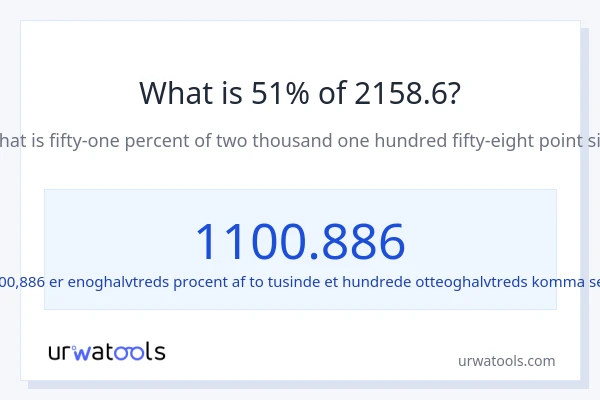600x400 pixels.
Task: Select the heading "What is 51% of 2158.6?"
Action: tap(300, 93)
